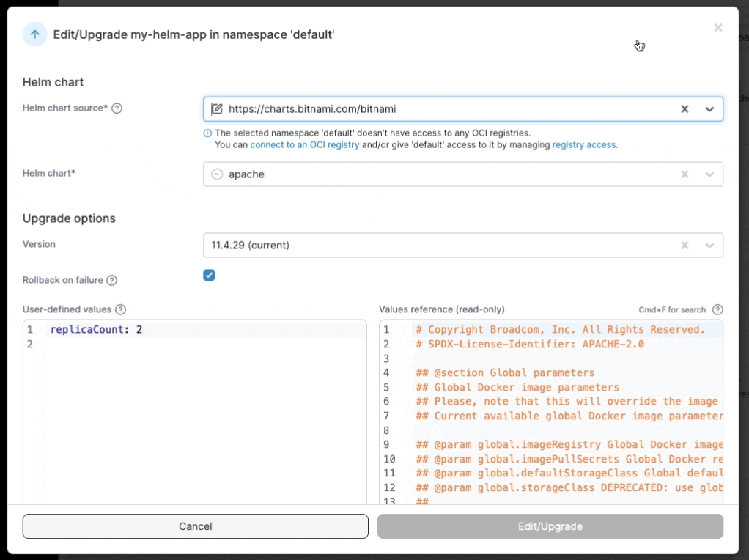This screenshot has height=560, width=749.
Task: Click help icon beside Rollback on failure
Action: click(x=112, y=280)
